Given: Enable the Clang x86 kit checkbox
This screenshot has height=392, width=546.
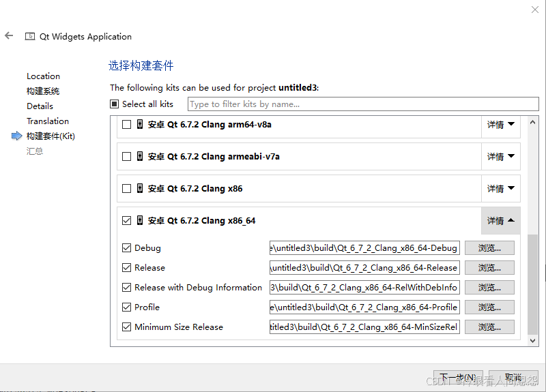Looking at the screenshot, I should 126,189.
